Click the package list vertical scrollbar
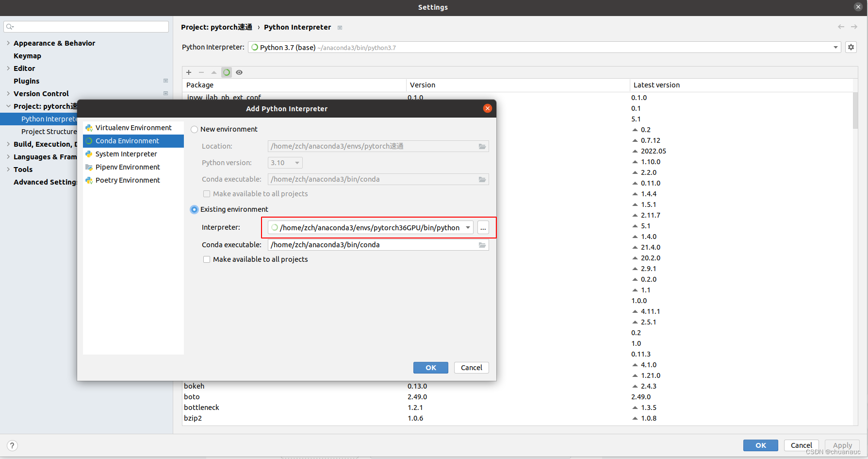Screen dimensions: 868x459 (x=855, y=110)
